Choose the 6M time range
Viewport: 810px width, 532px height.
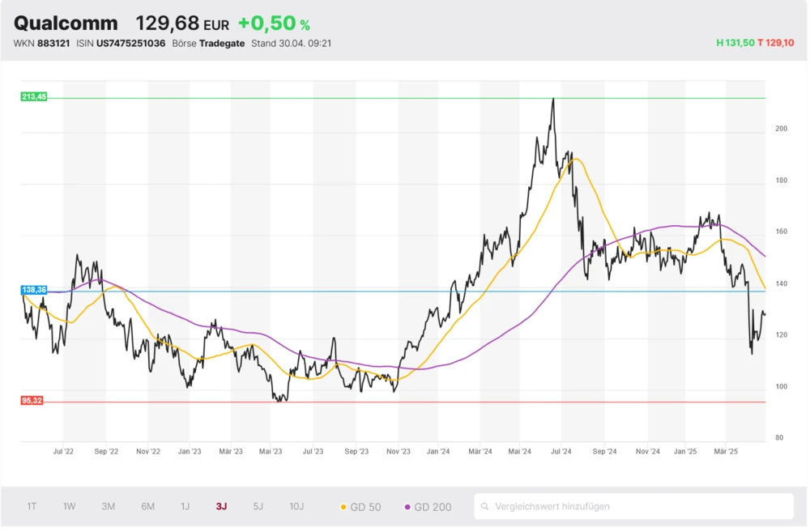(147, 507)
